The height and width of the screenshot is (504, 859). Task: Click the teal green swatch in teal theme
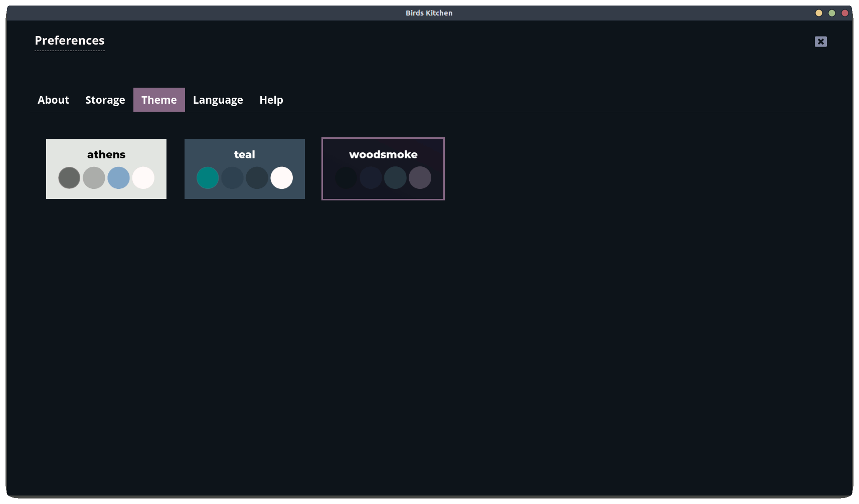pyautogui.click(x=208, y=178)
